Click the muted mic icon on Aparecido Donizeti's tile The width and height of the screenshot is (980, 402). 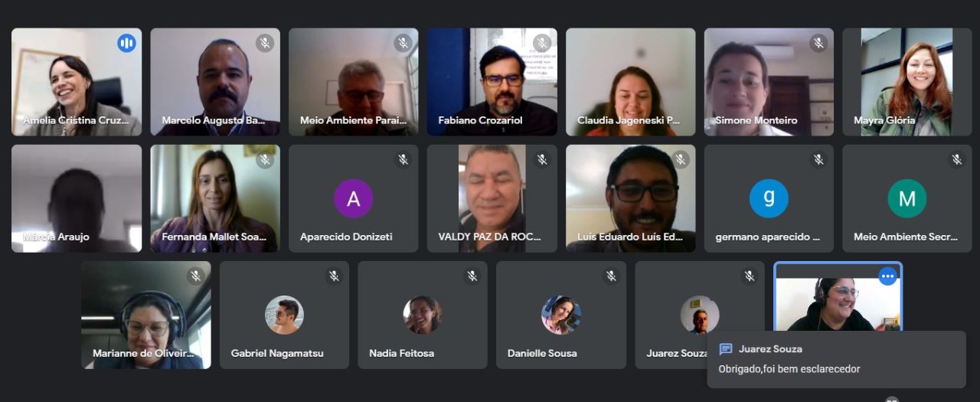[x=403, y=159]
